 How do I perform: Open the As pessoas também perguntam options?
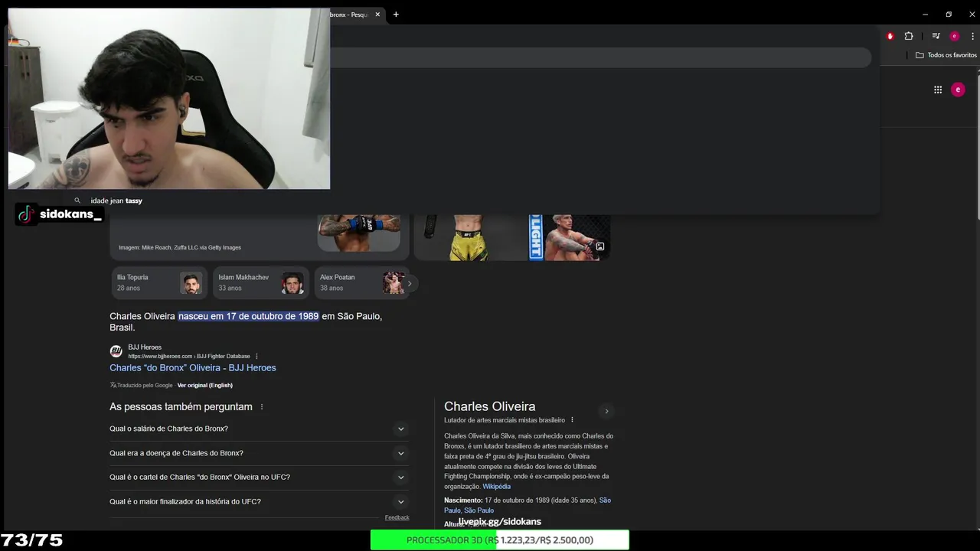[x=262, y=407]
